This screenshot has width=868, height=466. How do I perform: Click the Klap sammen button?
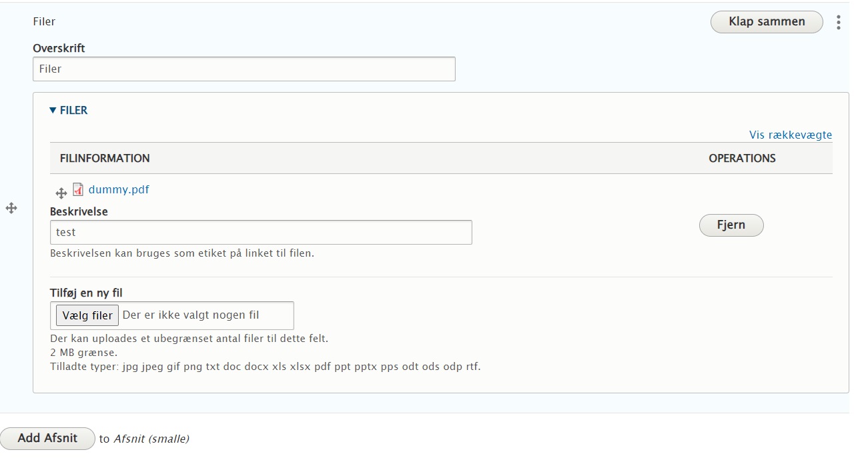(x=766, y=22)
